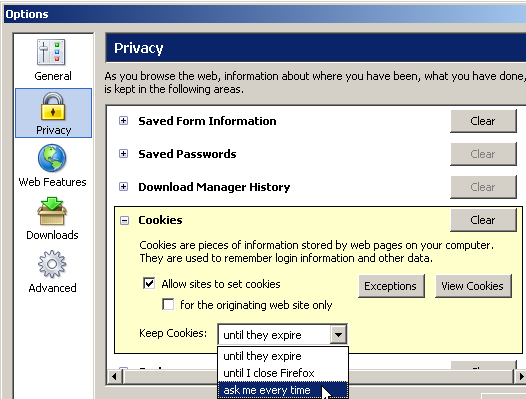The height and width of the screenshot is (399, 526).
Task: Expand the Download Manager History section
Action: [x=123, y=187]
